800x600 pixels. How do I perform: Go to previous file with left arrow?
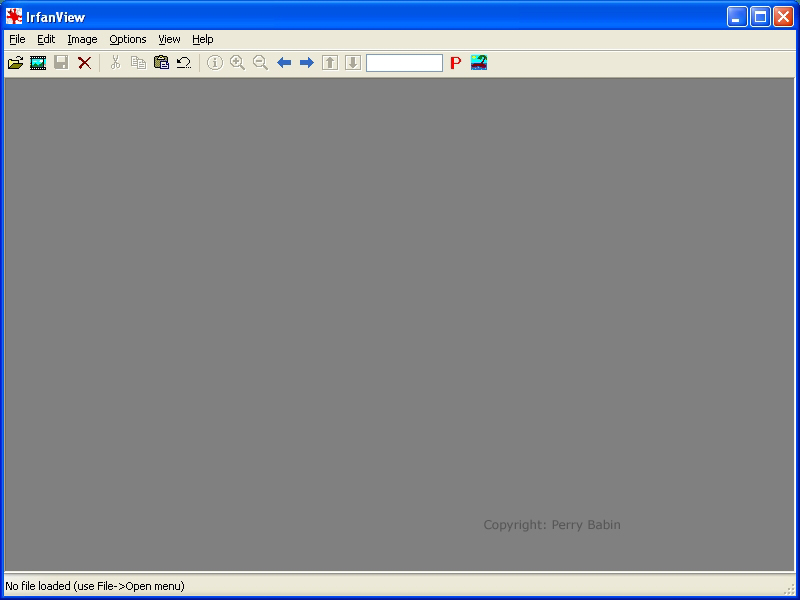(x=284, y=63)
